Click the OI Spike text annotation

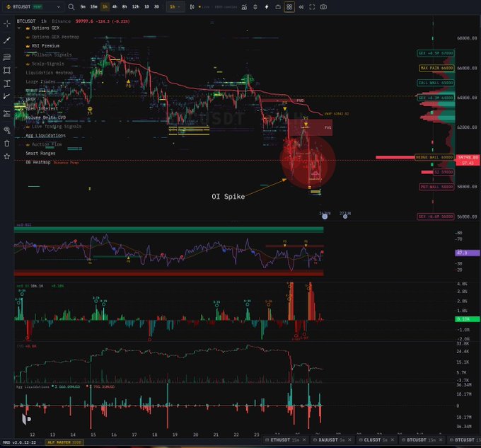(228, 197)
